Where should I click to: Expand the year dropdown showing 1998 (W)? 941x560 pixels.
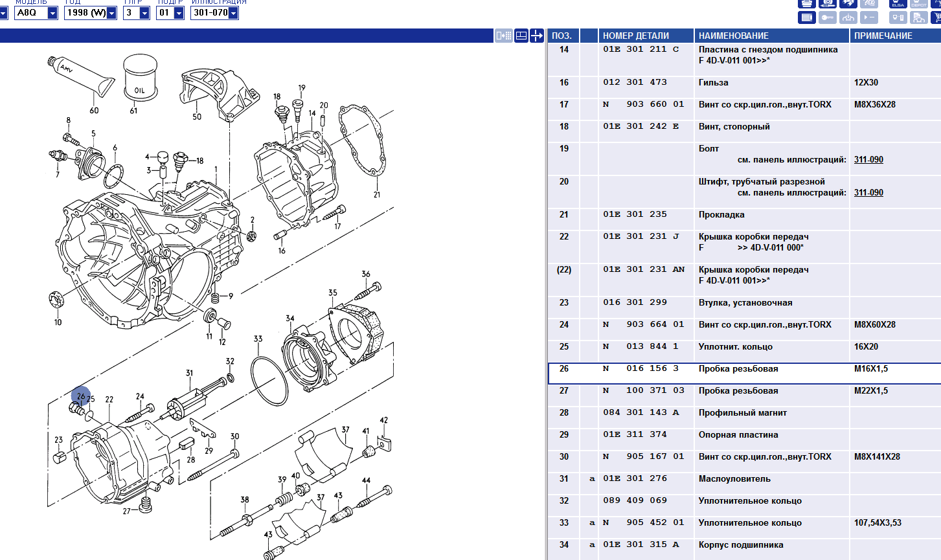111,13
